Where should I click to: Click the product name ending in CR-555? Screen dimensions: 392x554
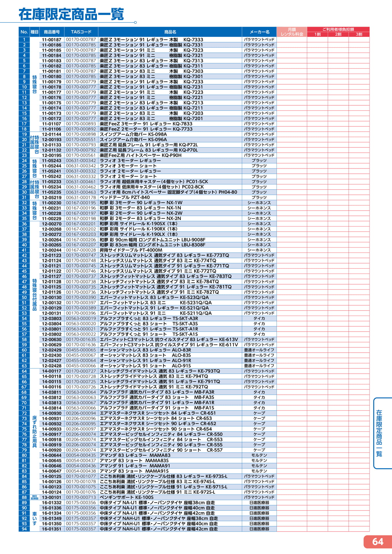coord(161,445)
